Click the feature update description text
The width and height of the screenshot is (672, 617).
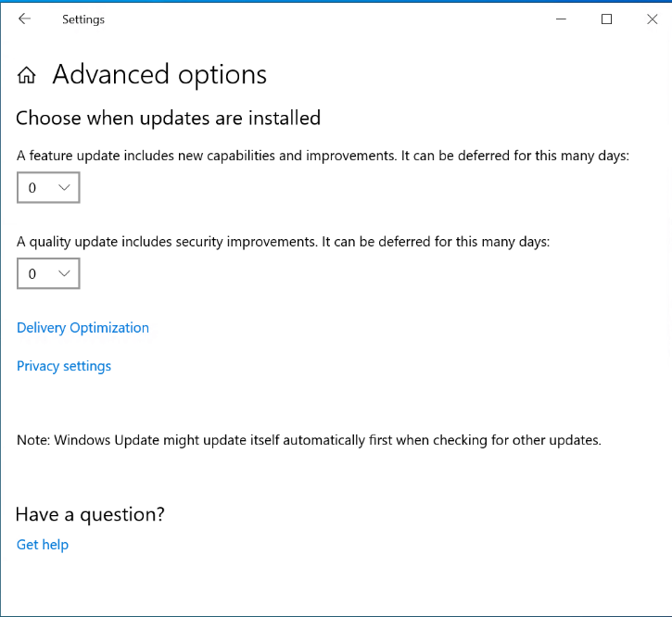tap(323, 156)
